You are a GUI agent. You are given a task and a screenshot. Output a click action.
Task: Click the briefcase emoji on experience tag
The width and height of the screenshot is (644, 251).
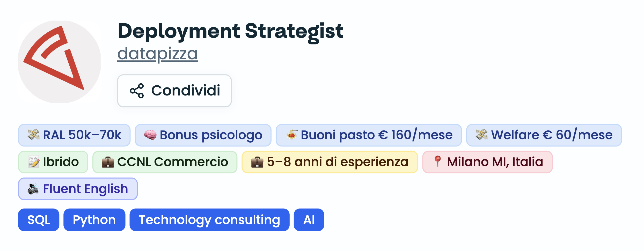coord(257,162)
